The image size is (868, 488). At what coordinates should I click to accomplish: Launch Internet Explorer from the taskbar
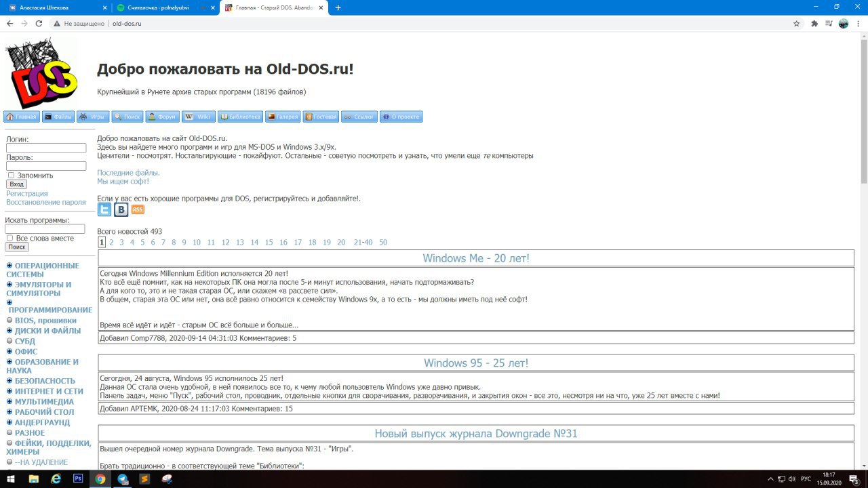56,479
